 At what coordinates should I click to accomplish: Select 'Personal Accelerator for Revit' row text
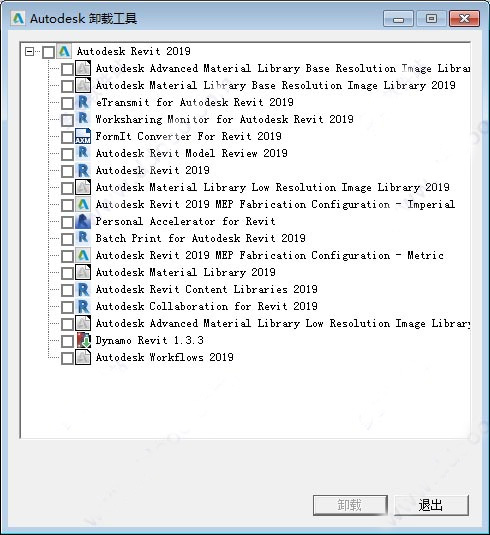click(185, 221)
